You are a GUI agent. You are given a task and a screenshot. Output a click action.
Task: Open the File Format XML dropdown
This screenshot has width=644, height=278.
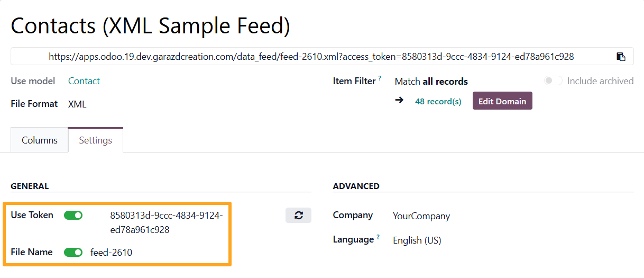(77, 104)
